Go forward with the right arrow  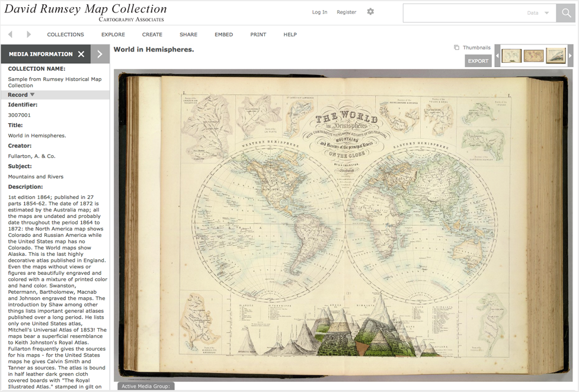click(29, 34)
